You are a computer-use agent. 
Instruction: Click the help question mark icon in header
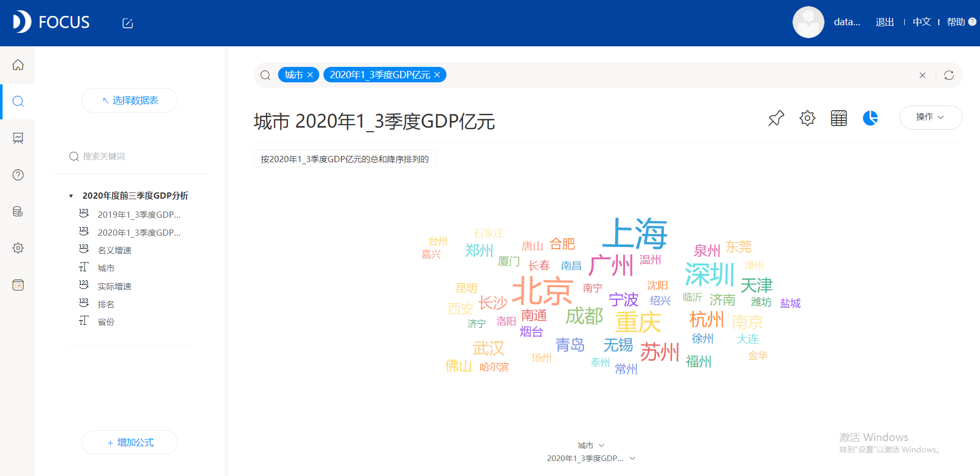(972, 22)
